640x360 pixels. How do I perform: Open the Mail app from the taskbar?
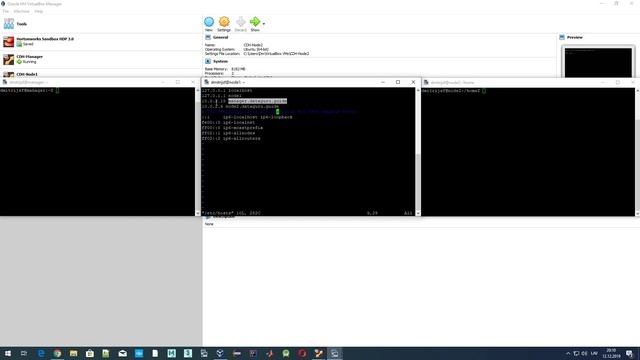pyautogui.click(x=122, y=353)
